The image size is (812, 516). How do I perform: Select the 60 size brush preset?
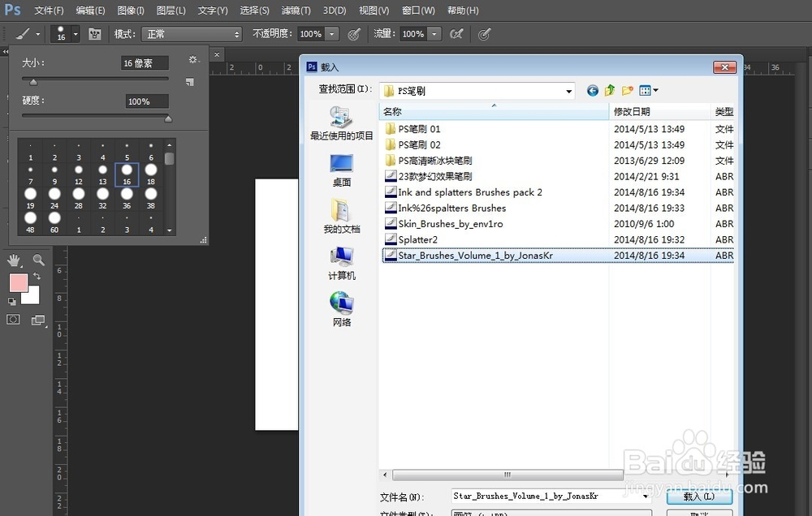pos(54,222)
